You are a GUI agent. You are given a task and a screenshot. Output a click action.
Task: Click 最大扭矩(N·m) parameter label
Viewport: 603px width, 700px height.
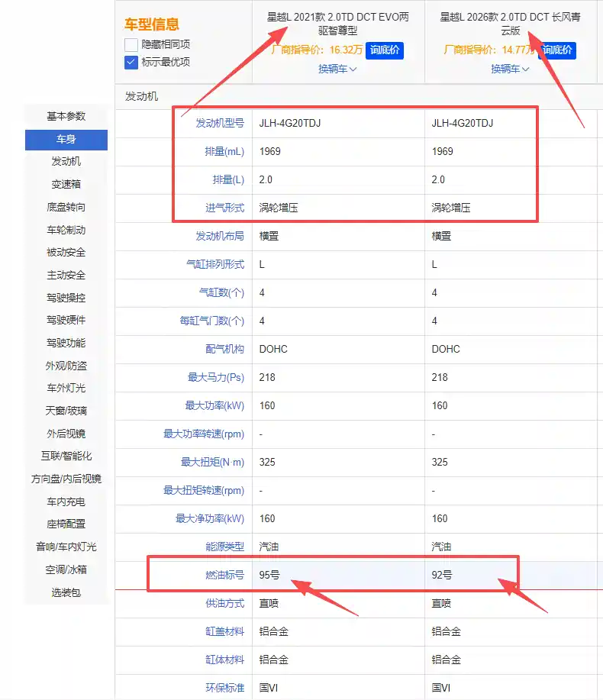(x=212, y=462)
